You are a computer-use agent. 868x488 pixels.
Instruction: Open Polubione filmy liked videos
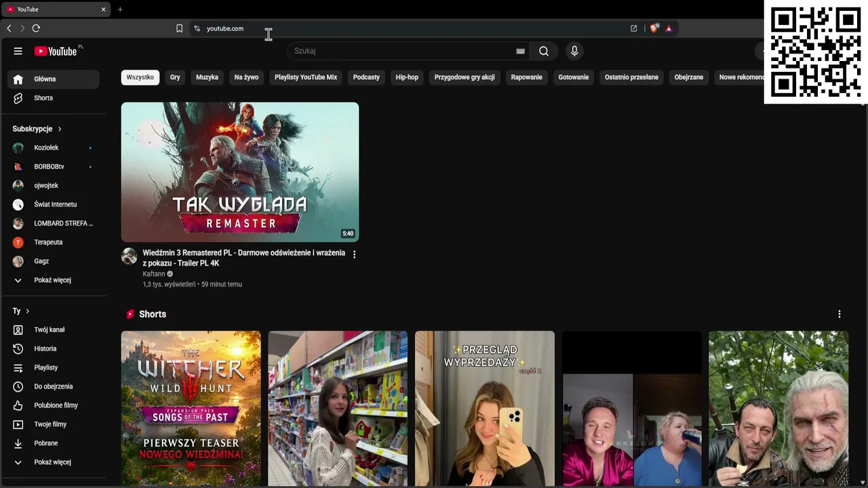pos(54,406)
